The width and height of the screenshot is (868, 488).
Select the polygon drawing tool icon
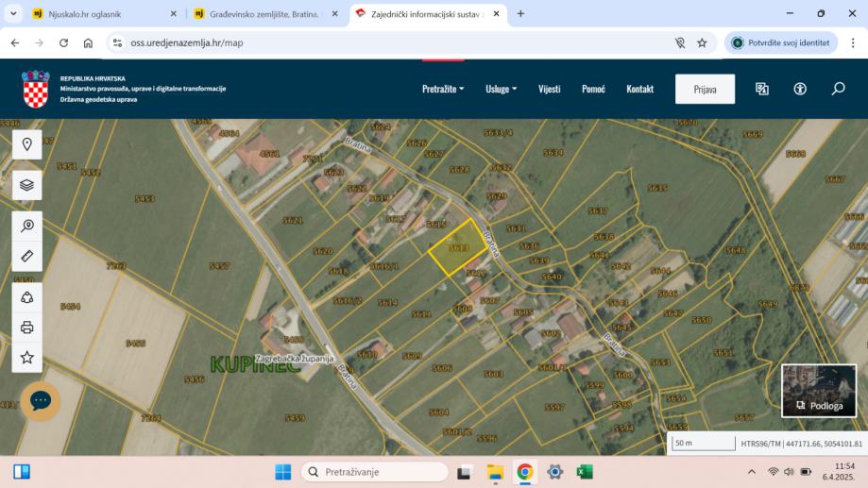click(x=27, y=297)
